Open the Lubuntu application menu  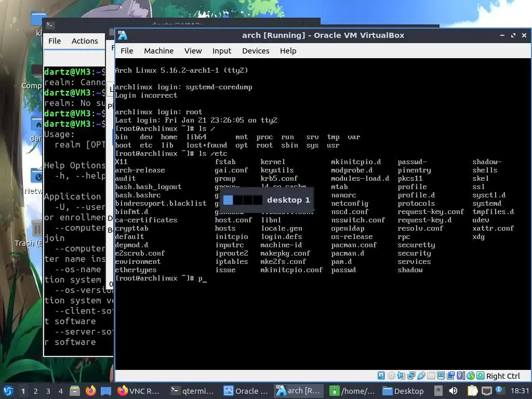pyautogui.click(x=8, y=391)
